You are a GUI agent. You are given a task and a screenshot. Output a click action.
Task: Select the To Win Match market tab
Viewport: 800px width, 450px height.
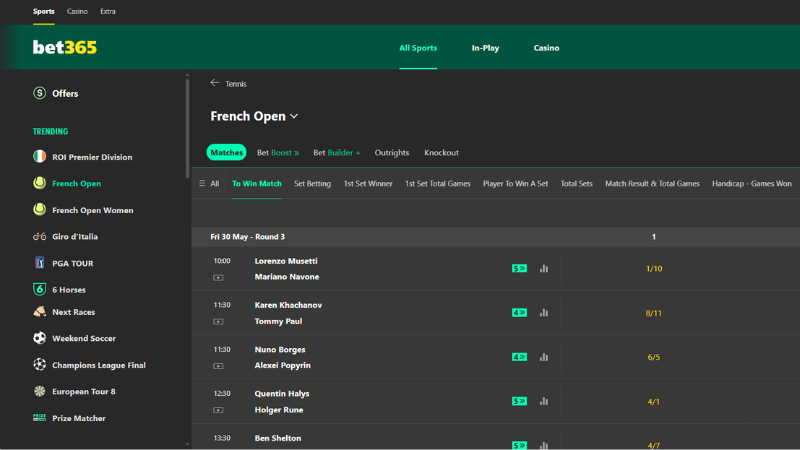click(x=257, y=184)
